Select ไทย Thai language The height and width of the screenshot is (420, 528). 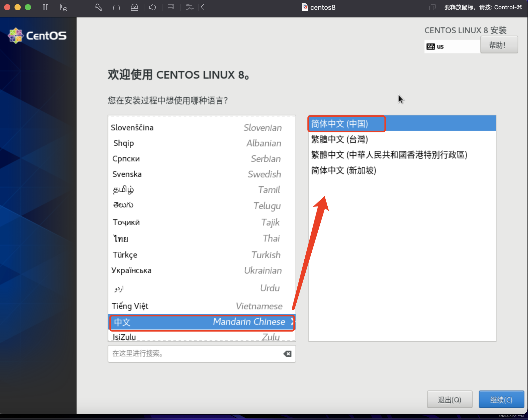tap(202, 238)
